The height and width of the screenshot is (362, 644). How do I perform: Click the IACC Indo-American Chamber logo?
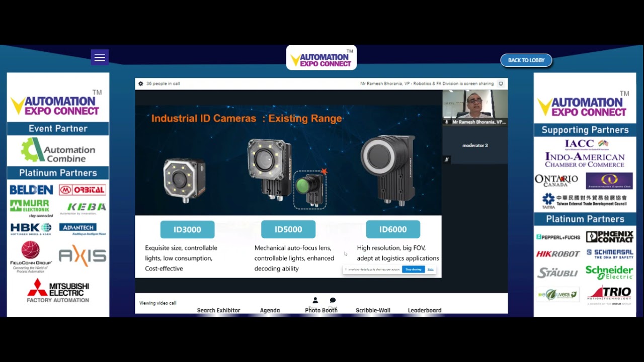[x=585, y=153]
